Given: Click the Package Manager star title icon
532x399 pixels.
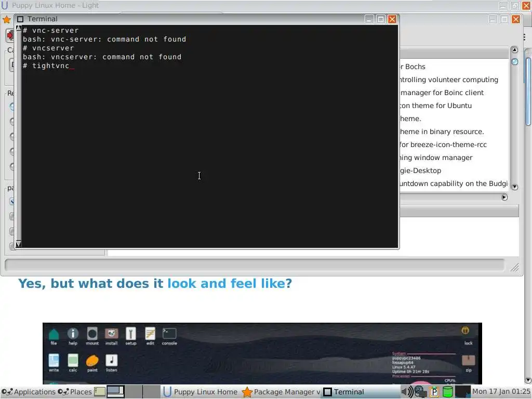Looking at the screenshot, I should tap(6, 19).
